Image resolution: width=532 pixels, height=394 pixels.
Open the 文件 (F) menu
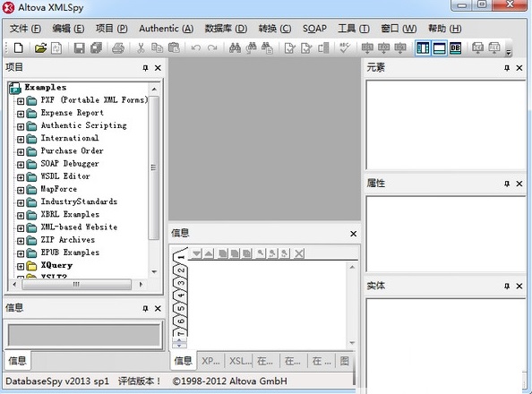click(25, 29)
